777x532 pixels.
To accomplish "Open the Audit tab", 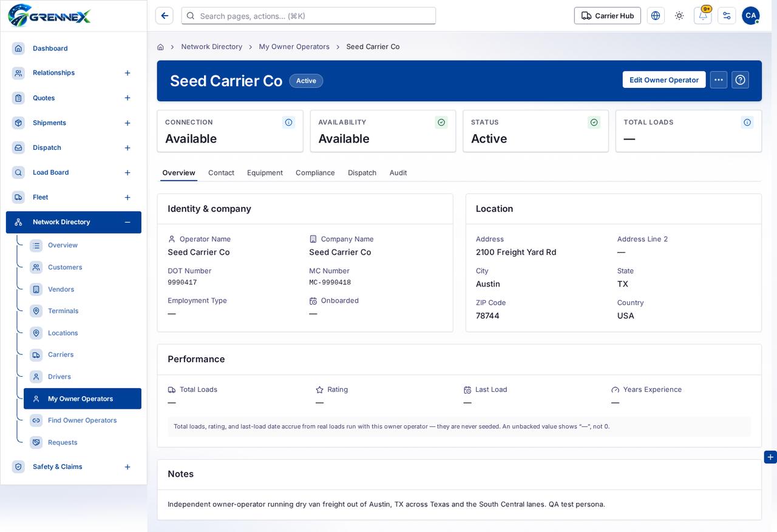I will point(398,173).
